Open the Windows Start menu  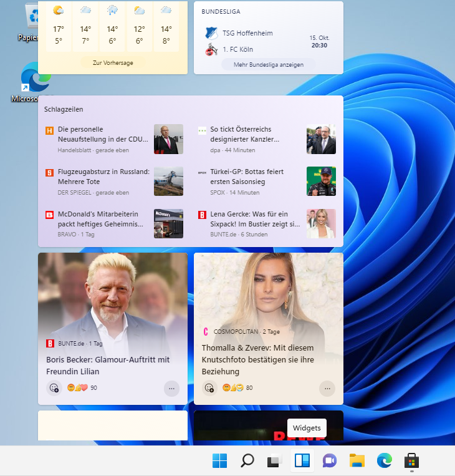219,460
